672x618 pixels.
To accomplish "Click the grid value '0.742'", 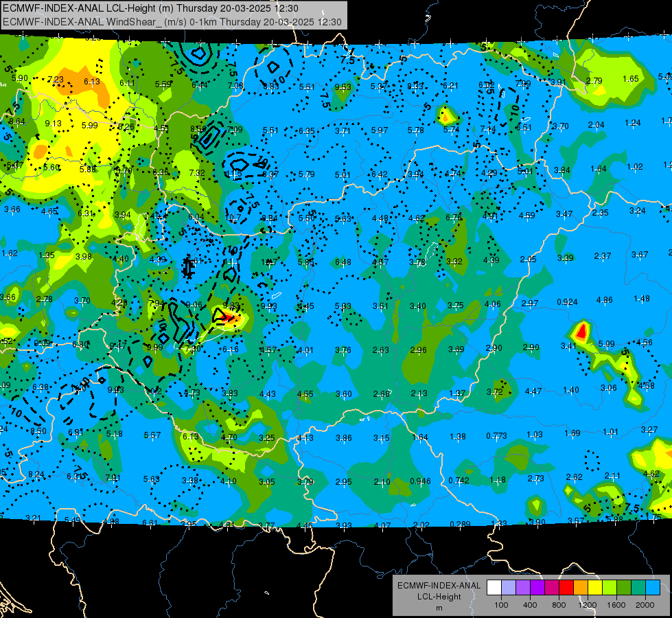I will tap(459, 481).
